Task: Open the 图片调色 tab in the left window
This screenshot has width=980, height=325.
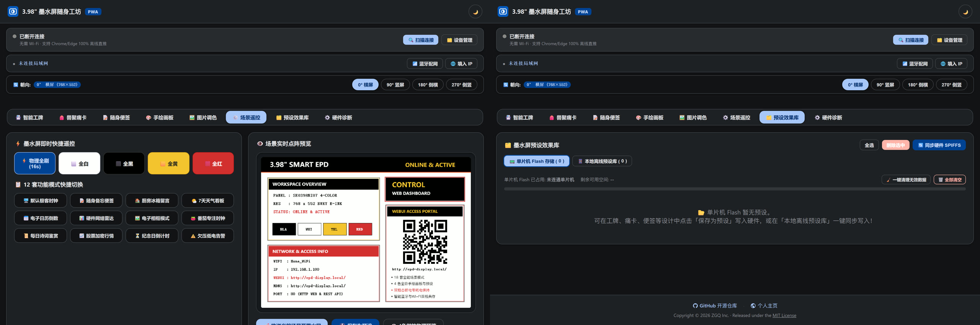Action: pos(203,117)
